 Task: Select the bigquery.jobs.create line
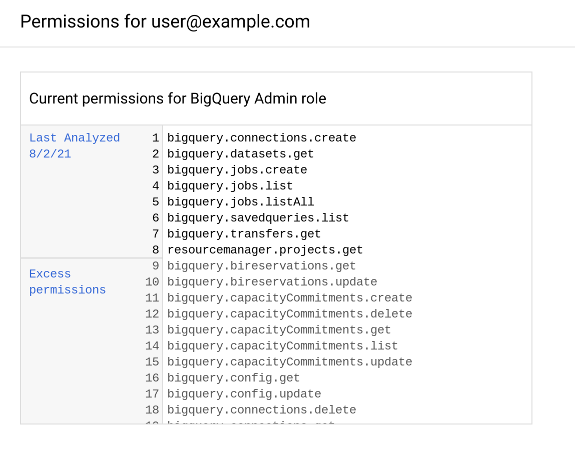(x=237, y=170)
